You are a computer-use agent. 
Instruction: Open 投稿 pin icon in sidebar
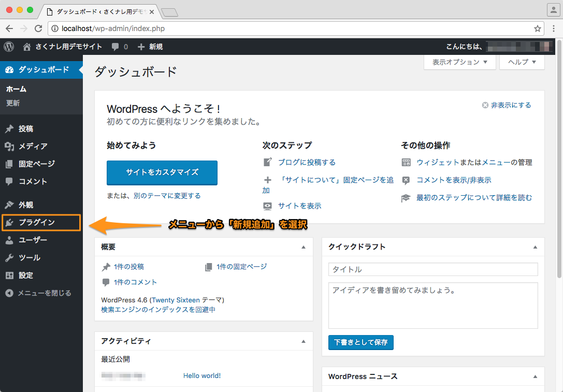(x=9, y=128)
